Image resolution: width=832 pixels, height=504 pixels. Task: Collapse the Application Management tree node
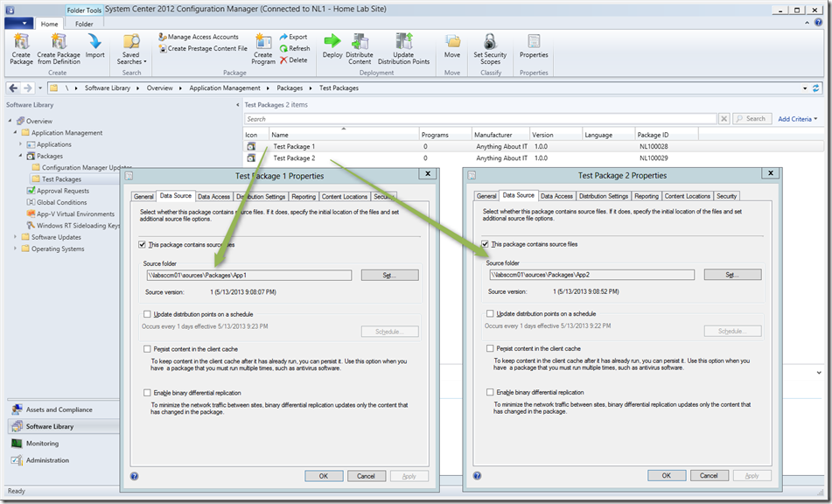click(x=15, y=133)
